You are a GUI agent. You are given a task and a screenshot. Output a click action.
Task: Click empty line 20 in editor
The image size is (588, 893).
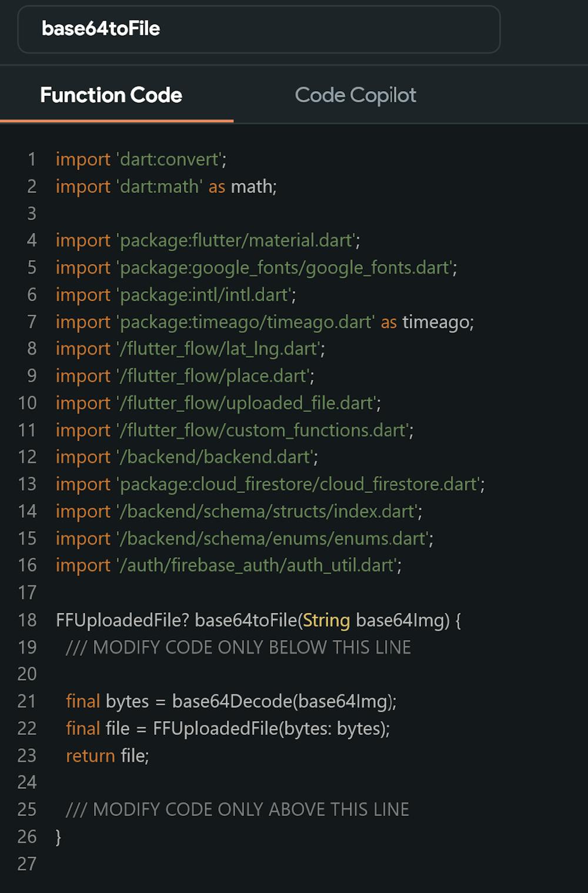coord(235,674)
